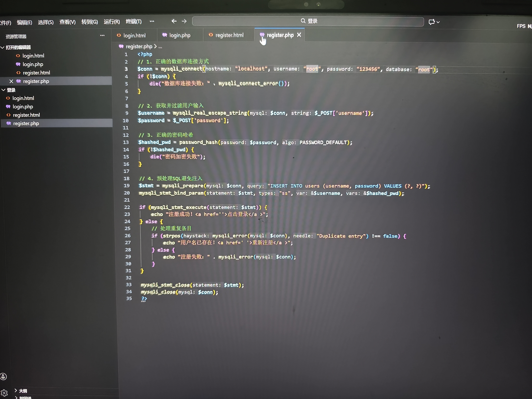Image resolution: width=532 pixels, height=399 pixels.
Task: Click the forward navigation arrow
Action: [x=184, y=21]
